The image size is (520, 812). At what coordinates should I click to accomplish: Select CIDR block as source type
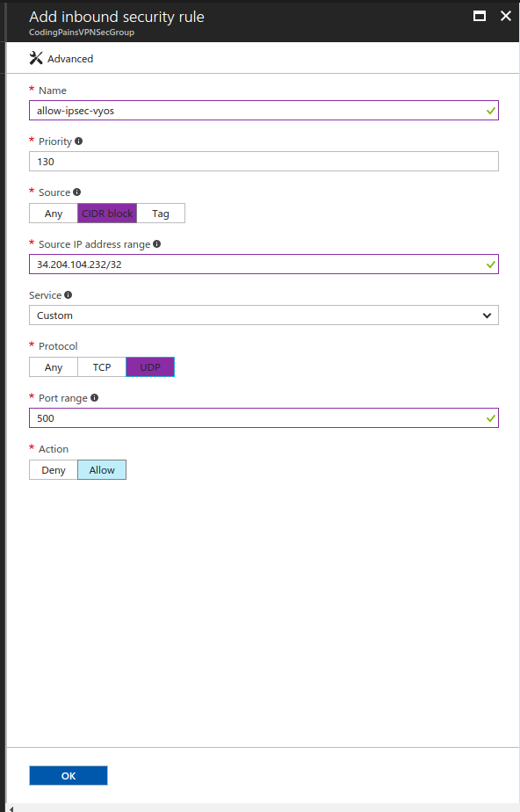click(107, 214)
